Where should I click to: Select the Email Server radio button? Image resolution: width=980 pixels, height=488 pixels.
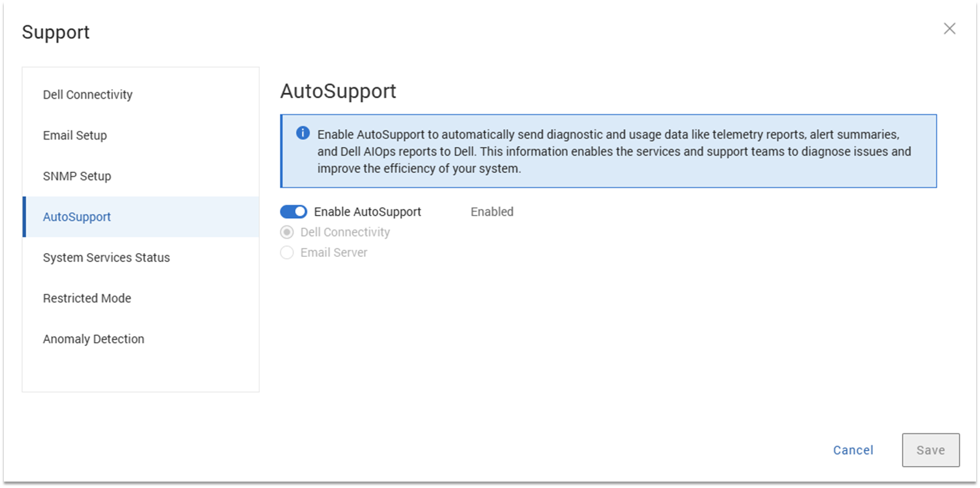pyautogui.click(x=286, y=252)
